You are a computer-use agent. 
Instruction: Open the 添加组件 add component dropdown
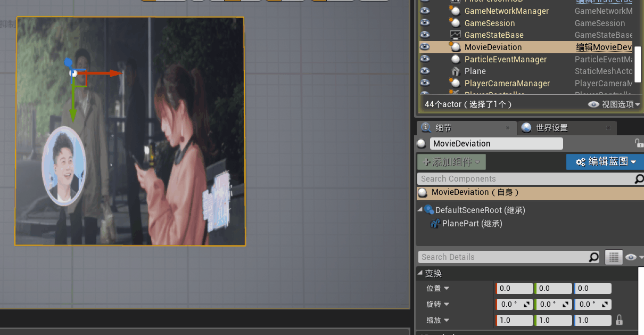point(451,162)
